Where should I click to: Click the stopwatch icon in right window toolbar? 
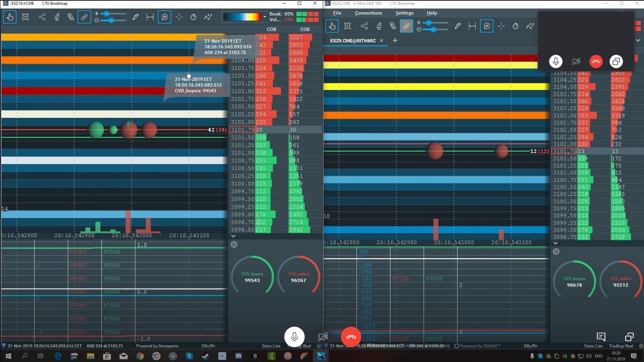pos(515,26)
